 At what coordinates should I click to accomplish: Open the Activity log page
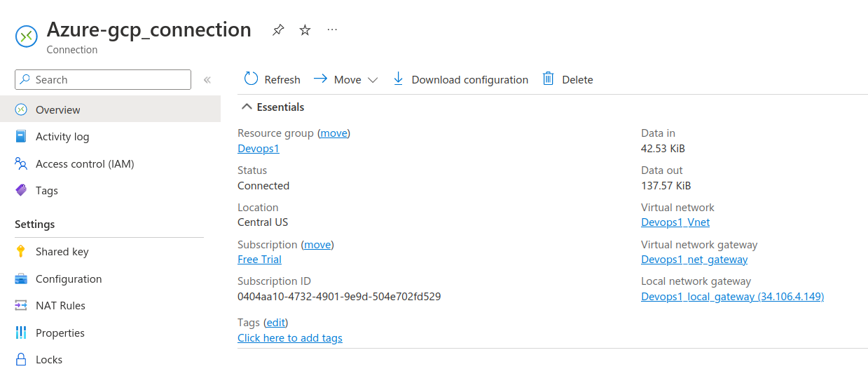click(x=110, y=137)
